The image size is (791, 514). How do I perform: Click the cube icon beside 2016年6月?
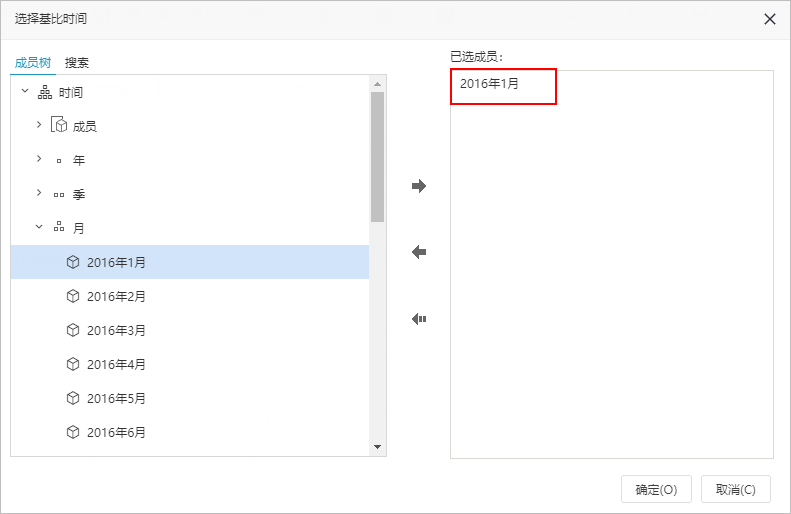(73, 432)
